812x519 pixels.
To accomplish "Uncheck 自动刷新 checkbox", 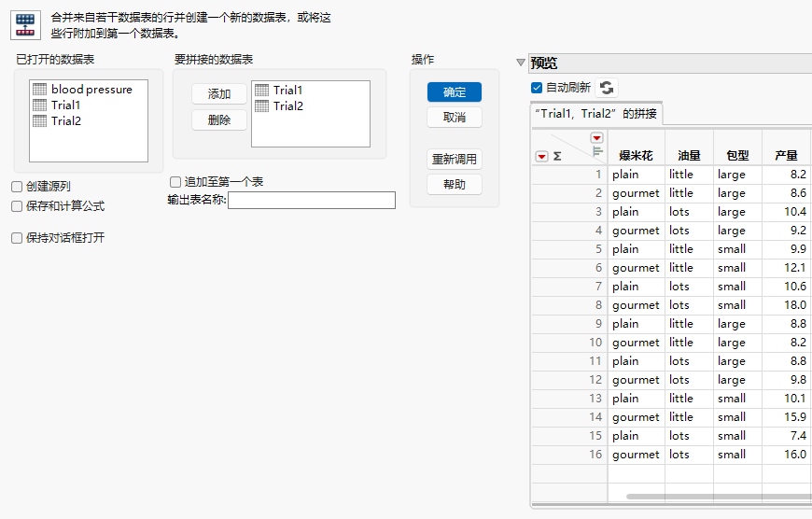I will coord(537,88).
